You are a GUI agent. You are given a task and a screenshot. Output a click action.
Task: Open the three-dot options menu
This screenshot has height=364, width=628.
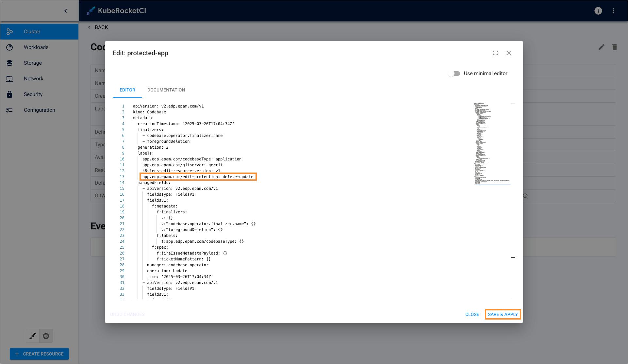tap(613, 11)
